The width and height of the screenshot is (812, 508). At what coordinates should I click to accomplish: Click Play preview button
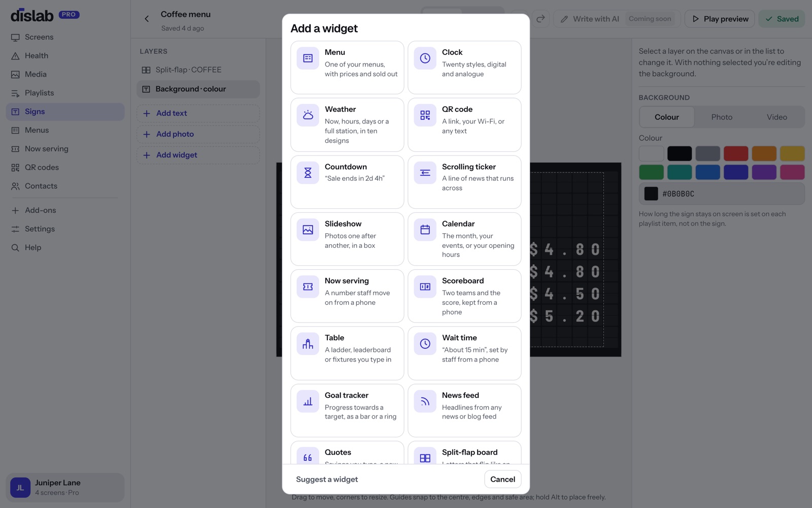[720, 19]
